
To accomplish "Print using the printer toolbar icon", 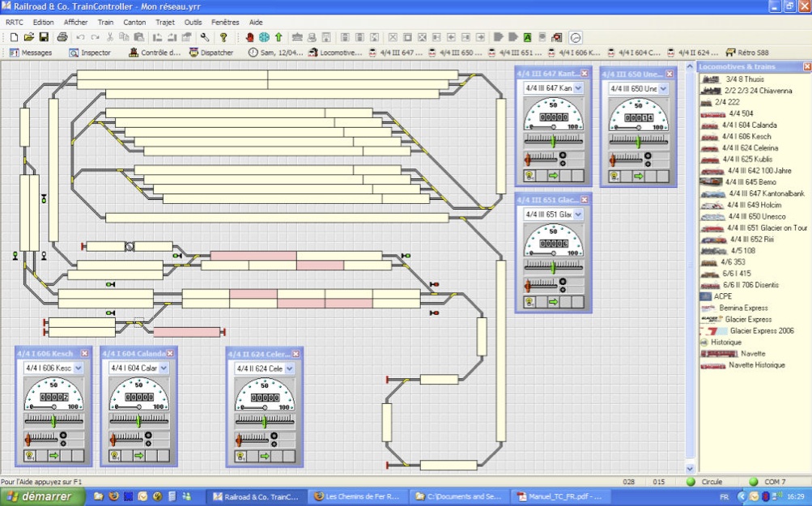I will 62,37.
